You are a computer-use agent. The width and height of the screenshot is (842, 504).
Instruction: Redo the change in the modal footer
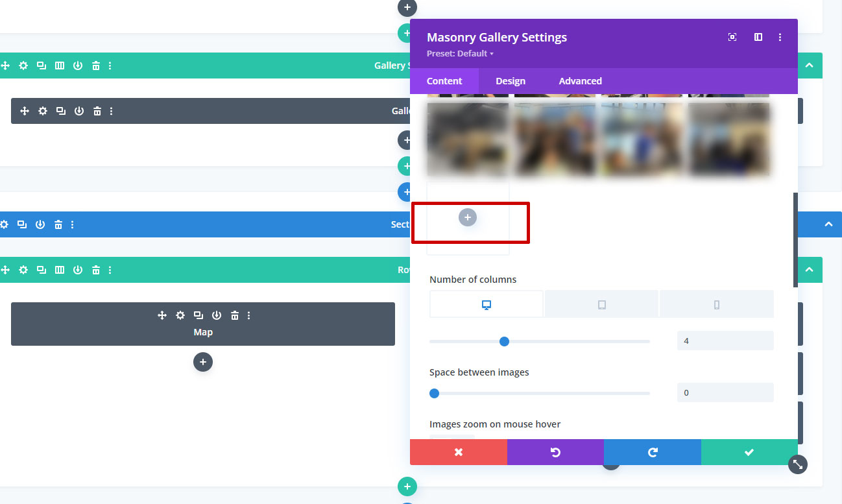click(653, 452)
